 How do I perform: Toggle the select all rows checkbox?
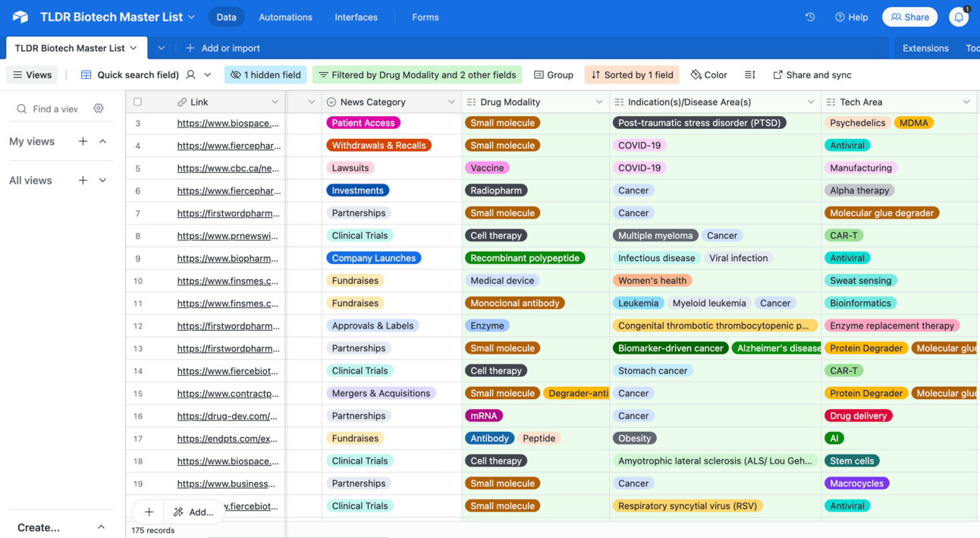[x=137, y=102]
